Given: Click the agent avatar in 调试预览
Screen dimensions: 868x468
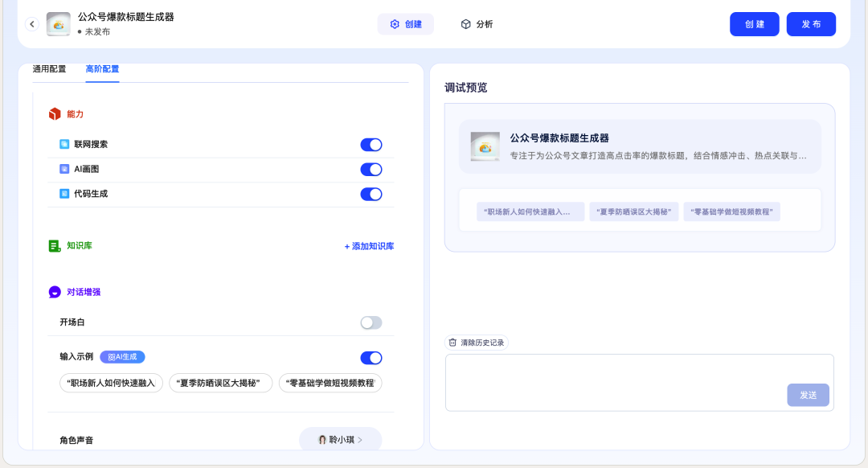Looking at the screenshot, I should (484, 146).
